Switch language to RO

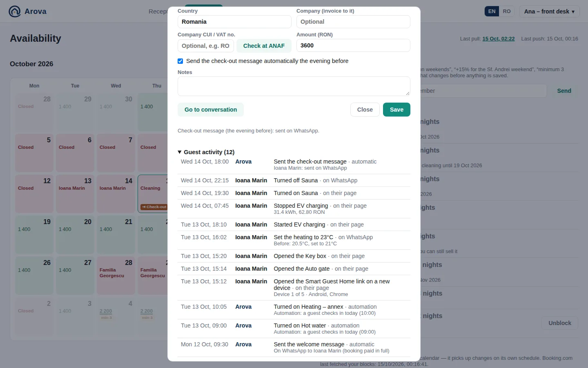[507, 11]
